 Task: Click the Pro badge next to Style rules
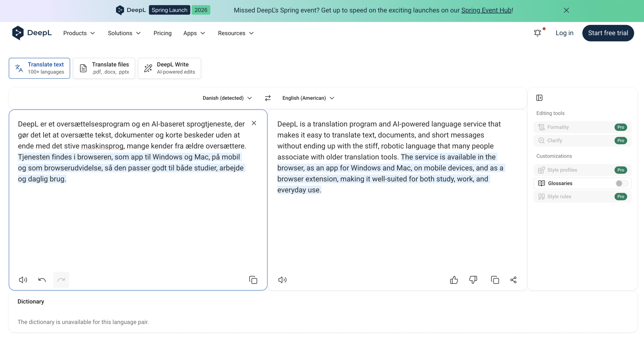click(621, 197)
